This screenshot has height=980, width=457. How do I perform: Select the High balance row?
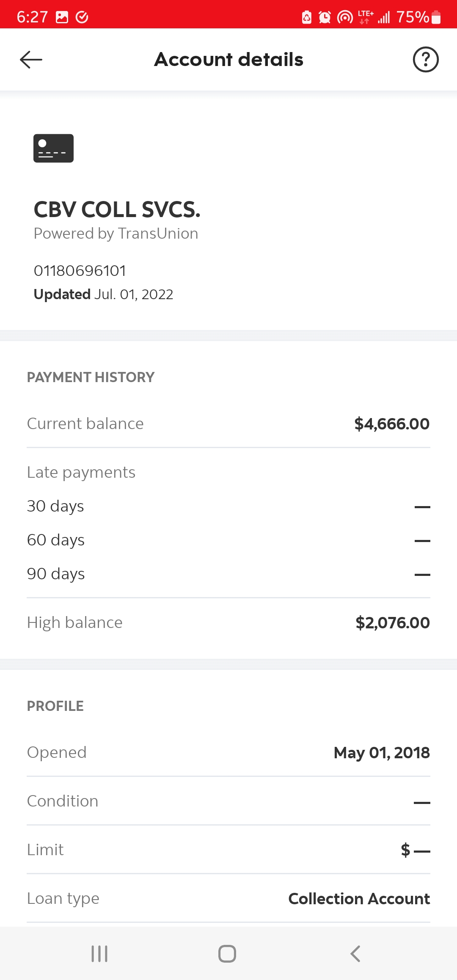pos(228,622)
